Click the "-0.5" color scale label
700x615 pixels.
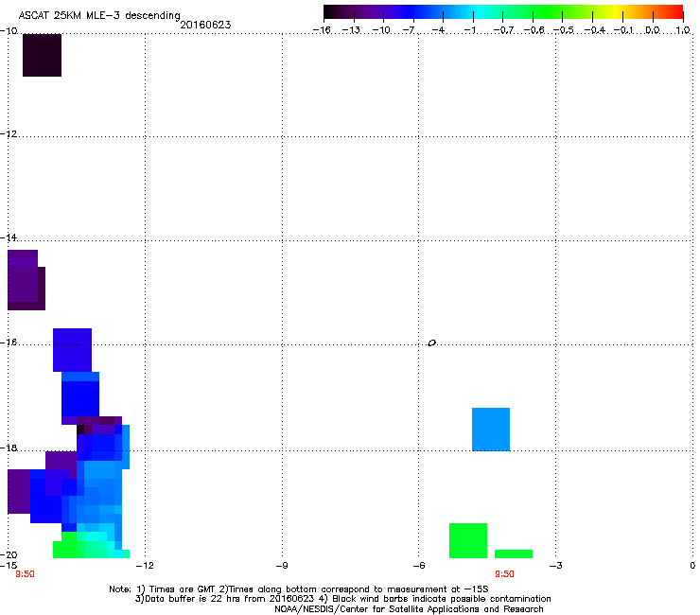[563, 30]
